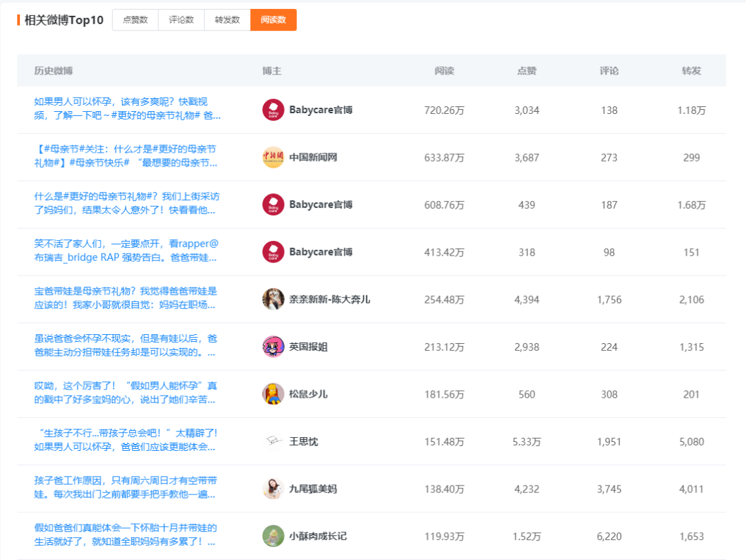Image resolution: width=746 pixels, height=560 pixels.
Task: Switch to the 点赞数 sort tab
Action: tap(135, 20)
